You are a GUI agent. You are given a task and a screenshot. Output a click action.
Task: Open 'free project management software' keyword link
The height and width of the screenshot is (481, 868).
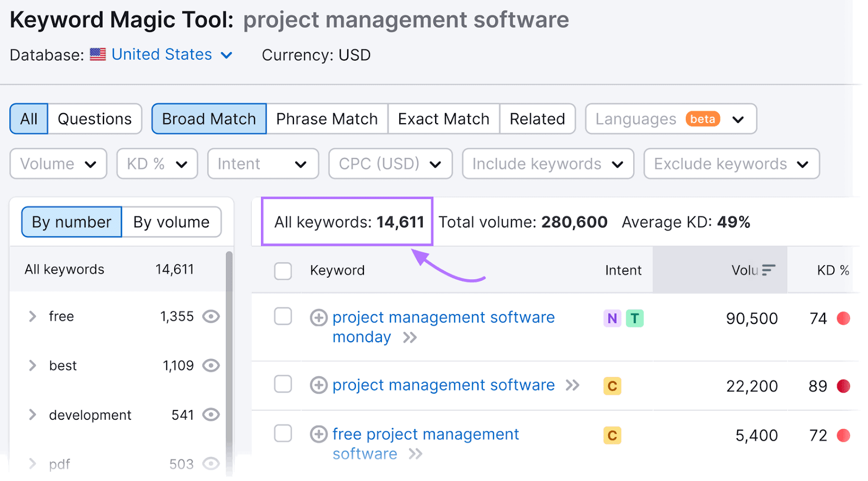click(425, 434)
